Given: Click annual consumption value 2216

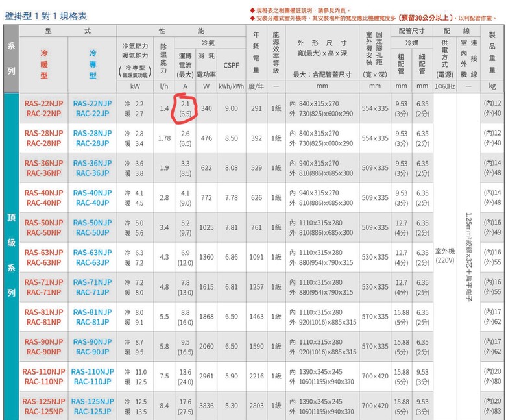Looking at the screenshot, I should pyautogui.click(x=256, y=377).
